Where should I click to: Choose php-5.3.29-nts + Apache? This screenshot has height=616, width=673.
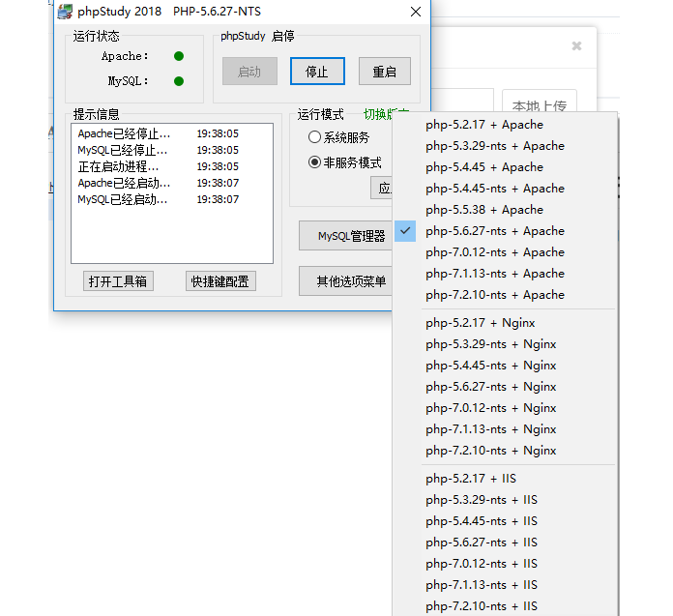pos(505,146)
